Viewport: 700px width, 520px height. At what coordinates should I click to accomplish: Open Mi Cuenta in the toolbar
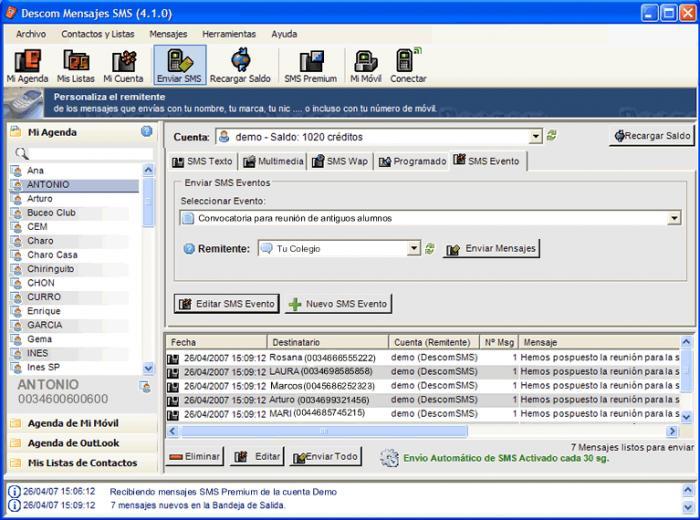[x=123, y=66]
